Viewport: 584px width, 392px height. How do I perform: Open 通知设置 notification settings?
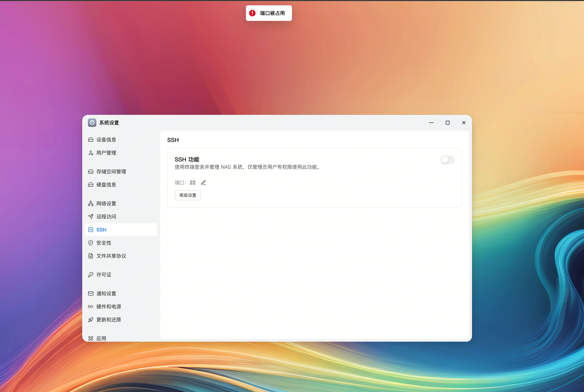tap(106, 293)
